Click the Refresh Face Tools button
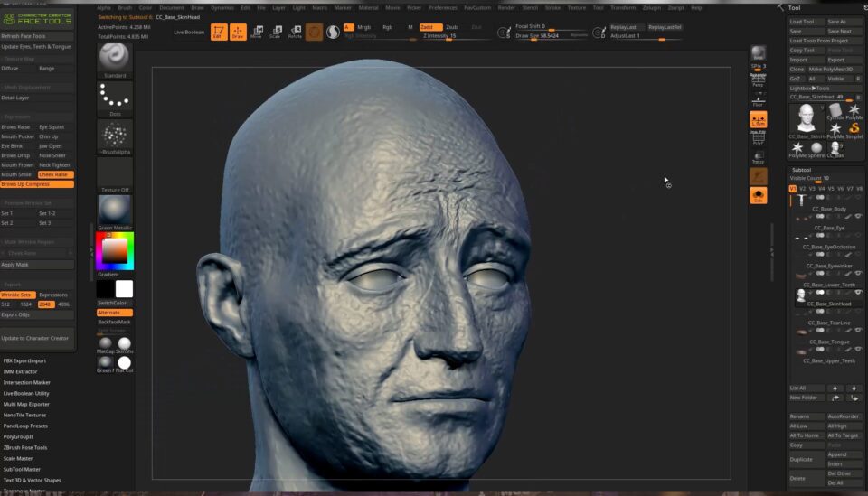Viewport: 868px width, 496px height. pos(24,36)
